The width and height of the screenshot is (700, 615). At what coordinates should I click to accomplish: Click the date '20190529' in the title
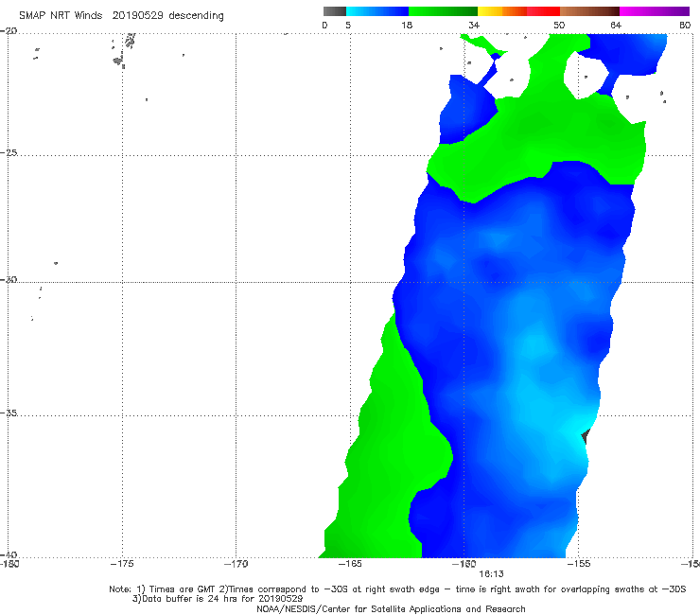pos(137,15)
